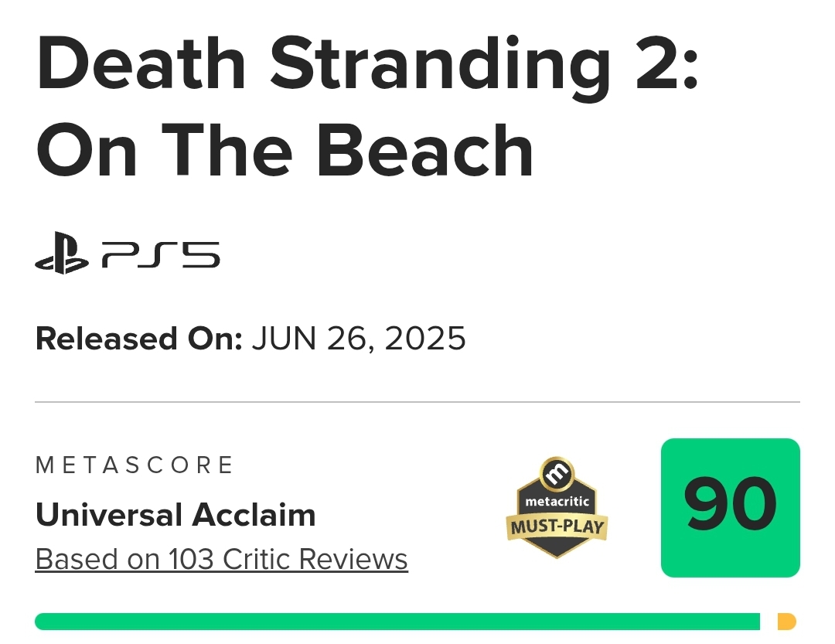Image resolution: width=835 pixels, height=644 pixels.
Task: Click the 'Released On:' label
Action: (x=139, y=339)
